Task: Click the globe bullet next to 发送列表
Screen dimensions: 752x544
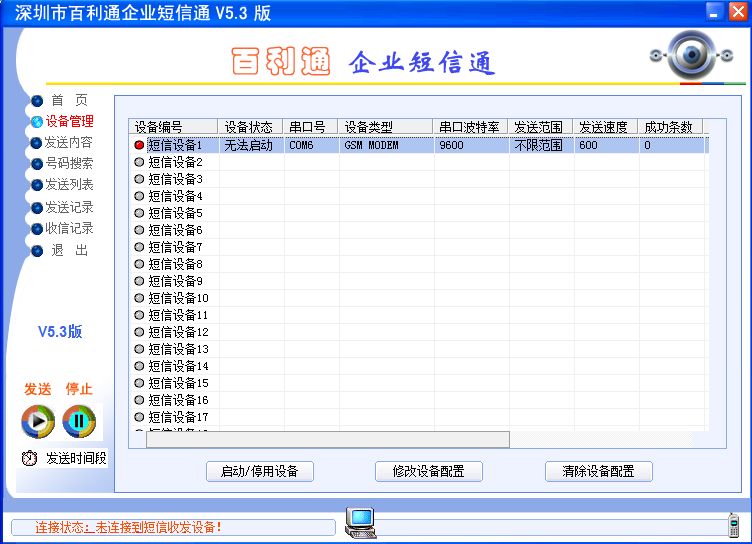Action: tap(37, 185)
